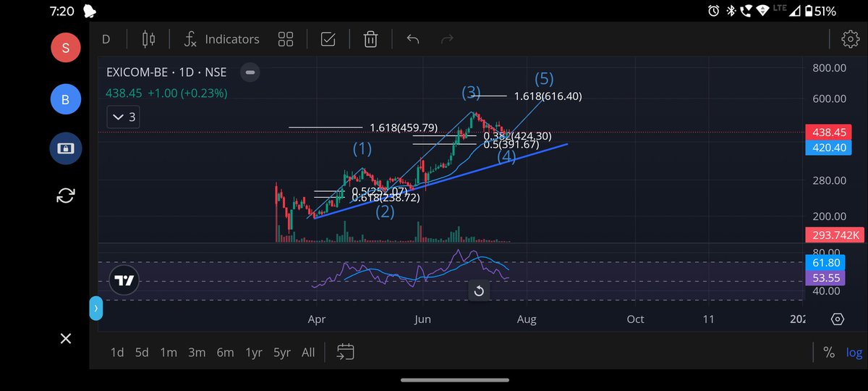Screen dimensions: 868x391
Task: Reset chart view with circular arrow
Action: [x=478, y=291]
